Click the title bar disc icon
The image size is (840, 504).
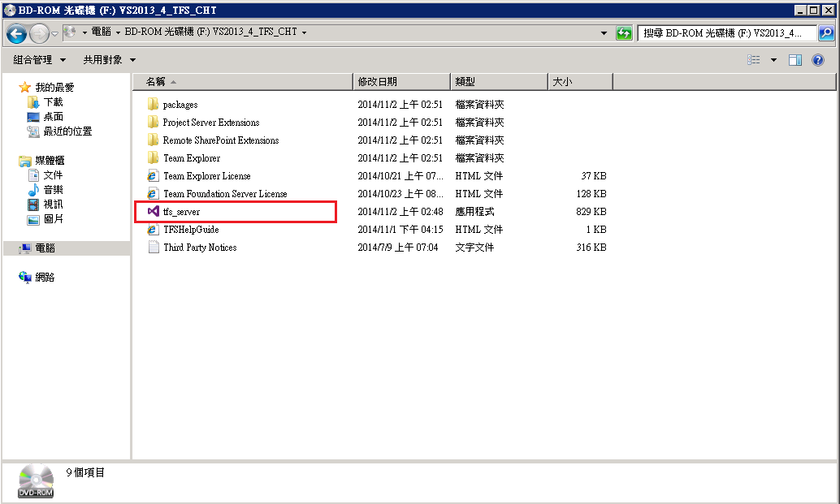point(10,11)
